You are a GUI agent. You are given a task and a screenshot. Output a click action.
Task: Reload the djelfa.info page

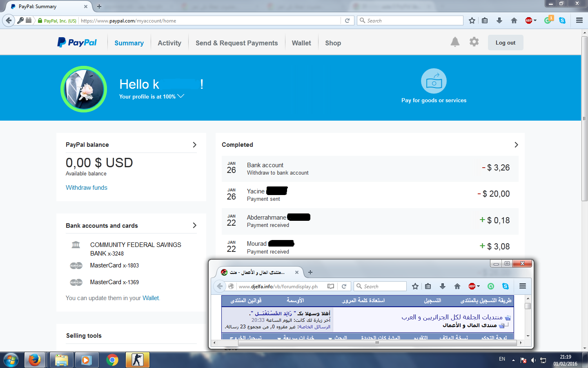click(344, 286)
